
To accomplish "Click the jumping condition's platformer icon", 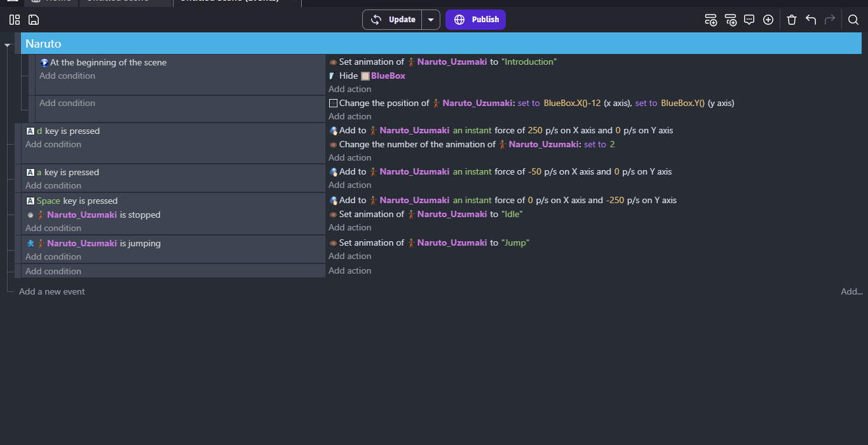I will [31, 243].
